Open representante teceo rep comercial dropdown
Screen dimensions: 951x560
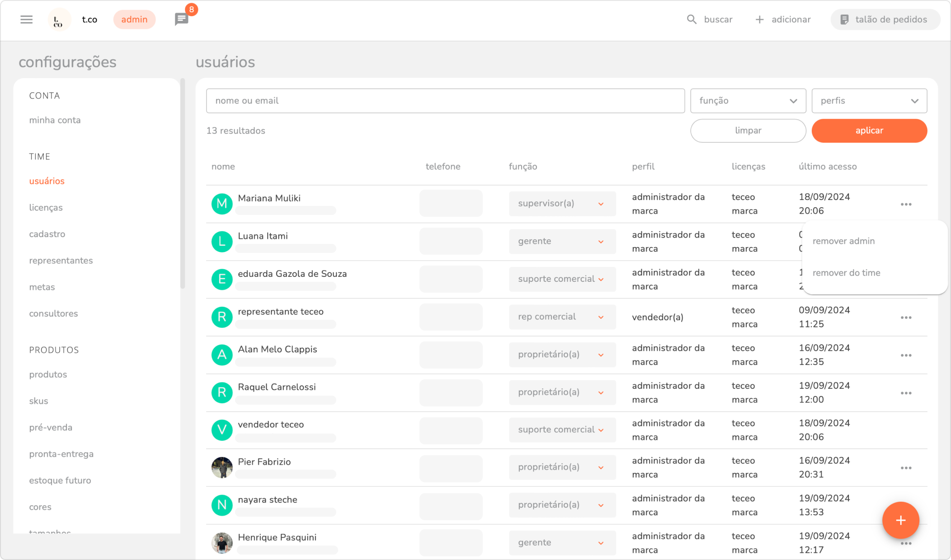(561, 317)
